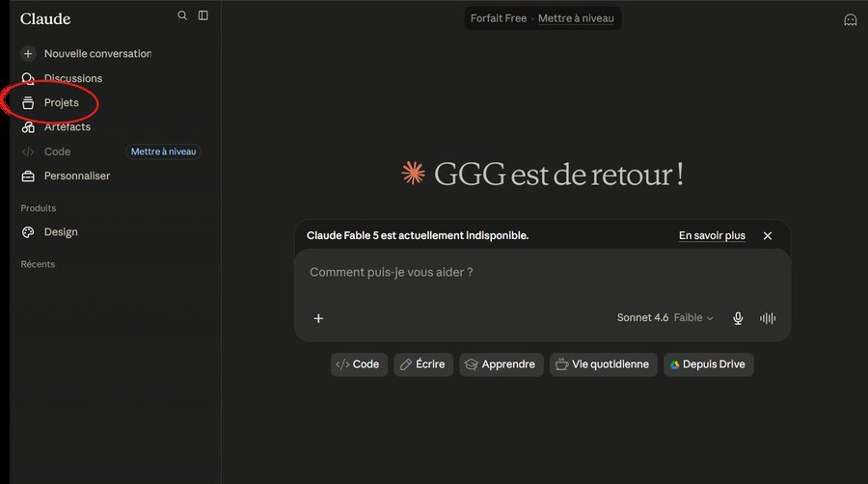This screenshot has width=868, height=484.
Task: Click the orange Claude starburst logo
Action: coord(413,174)
